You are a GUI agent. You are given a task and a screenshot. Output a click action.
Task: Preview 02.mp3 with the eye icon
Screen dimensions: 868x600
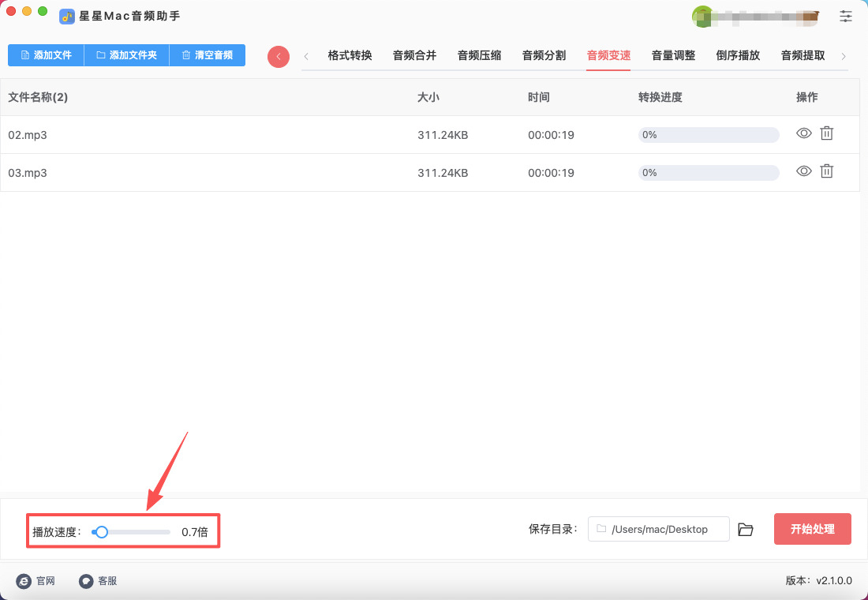[x=803, y=133]
